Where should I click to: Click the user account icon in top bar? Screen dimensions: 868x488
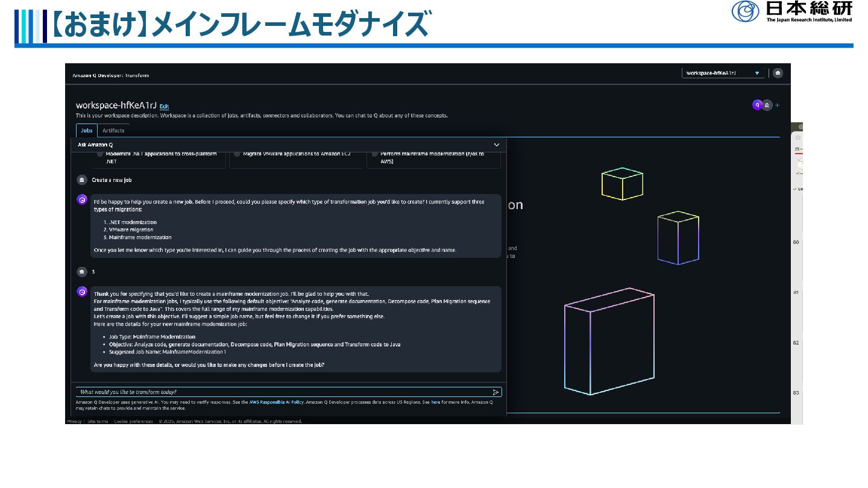click(x=778, y=73)
